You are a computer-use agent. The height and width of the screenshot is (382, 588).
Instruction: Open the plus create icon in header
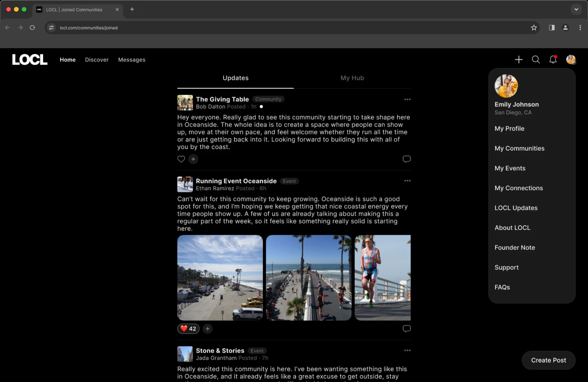point(519,59)
